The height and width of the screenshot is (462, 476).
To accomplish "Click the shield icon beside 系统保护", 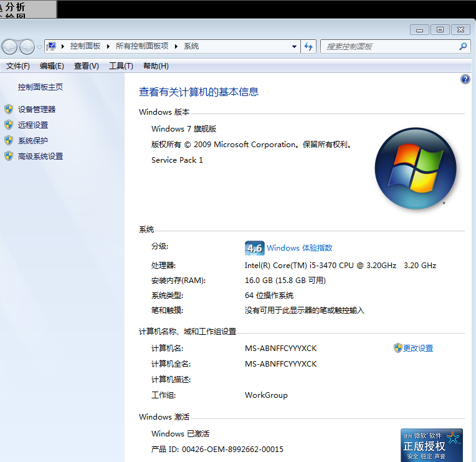I will (x=9, y=140).
